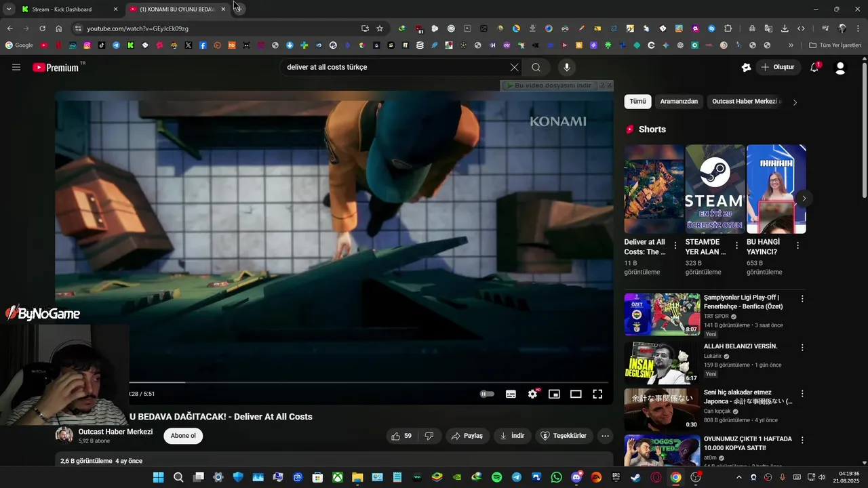Image resolution: width=868 pixels, height=488 pixels.
Task: Select the KONAMI BU OYUNU YouTube tab
Action: 177,9
